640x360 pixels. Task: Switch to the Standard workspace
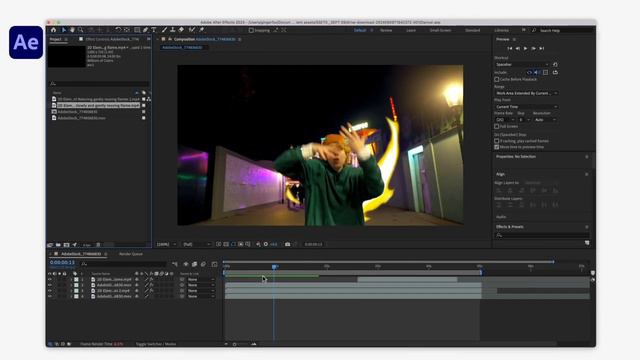[473, 30]
